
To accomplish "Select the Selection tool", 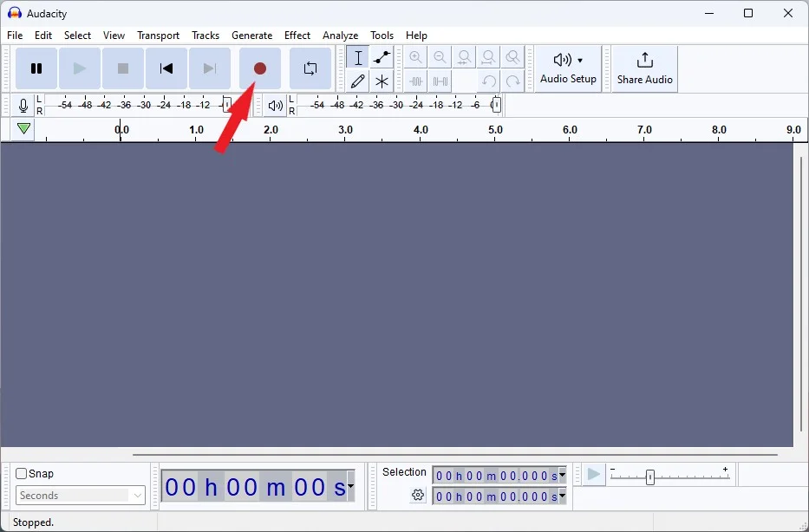I will (357, 57).
